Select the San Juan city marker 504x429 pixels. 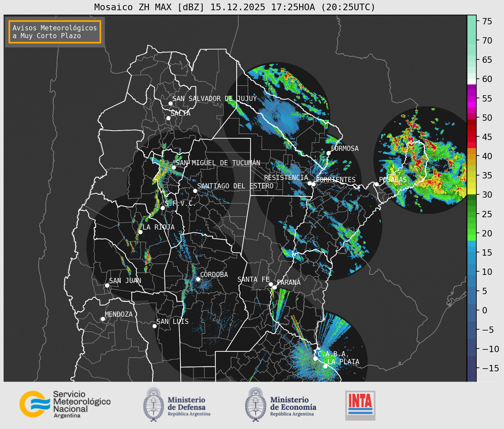(107, 285)
